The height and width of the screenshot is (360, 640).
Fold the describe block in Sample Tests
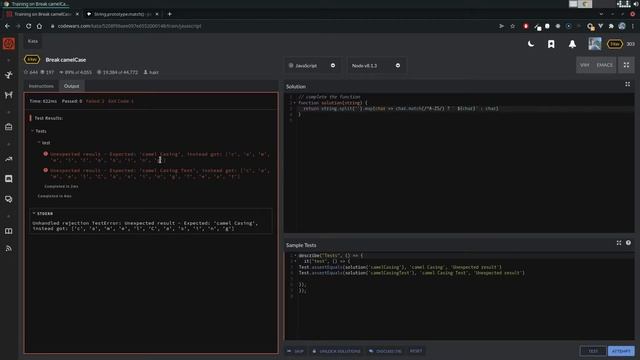point(295,256)
